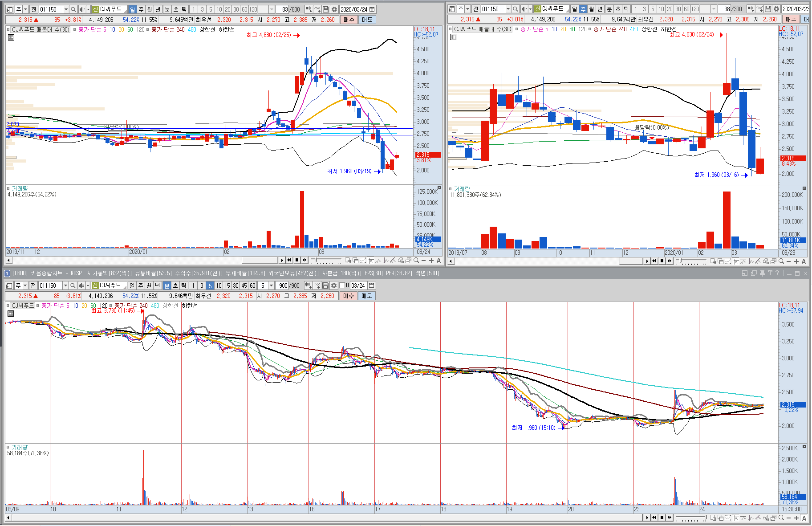
Task: Zoom in with plus icon in top-left chart
Action: 431,261
